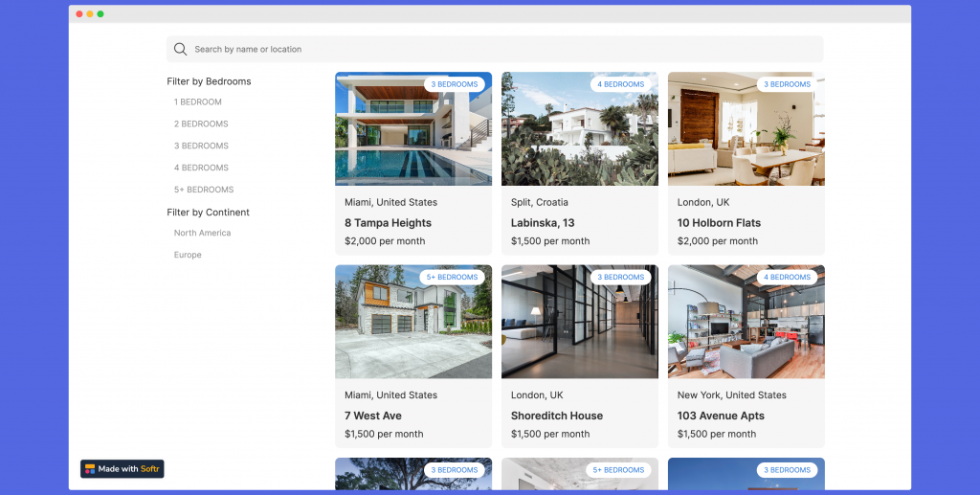Viewport: 980px width, 495px height.
Task: Open the 7 West Ave house photo
Action: (413, 322)
